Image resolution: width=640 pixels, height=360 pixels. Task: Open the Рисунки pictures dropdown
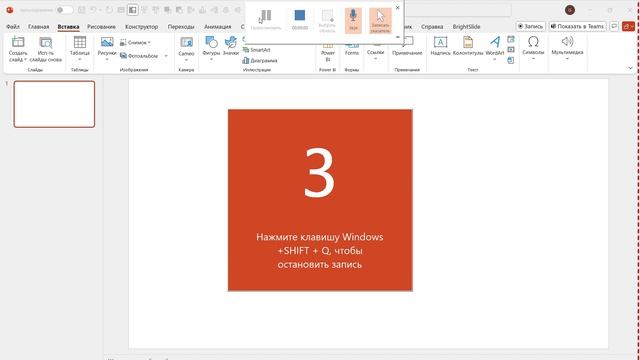[x=107, y=48]
